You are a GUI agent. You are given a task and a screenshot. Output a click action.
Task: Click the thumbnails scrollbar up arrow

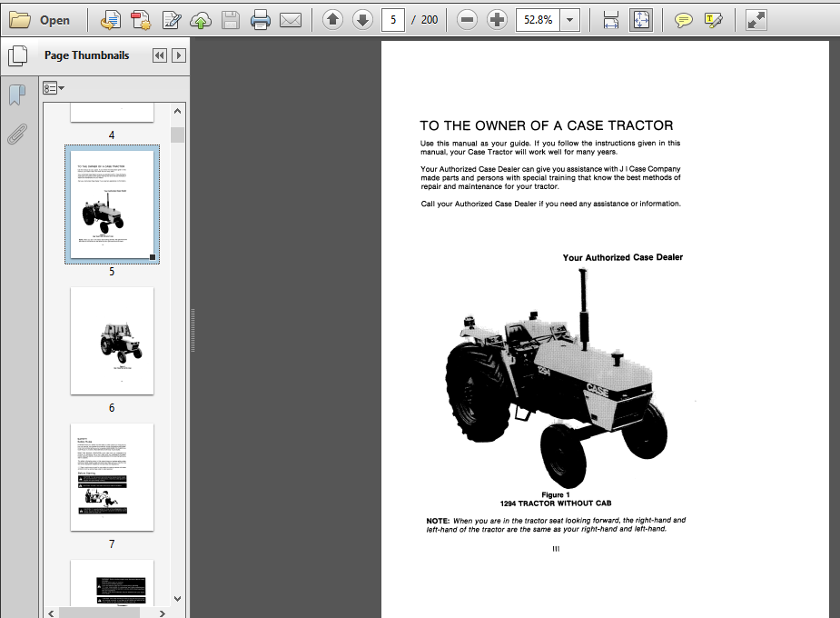[177, 111]
